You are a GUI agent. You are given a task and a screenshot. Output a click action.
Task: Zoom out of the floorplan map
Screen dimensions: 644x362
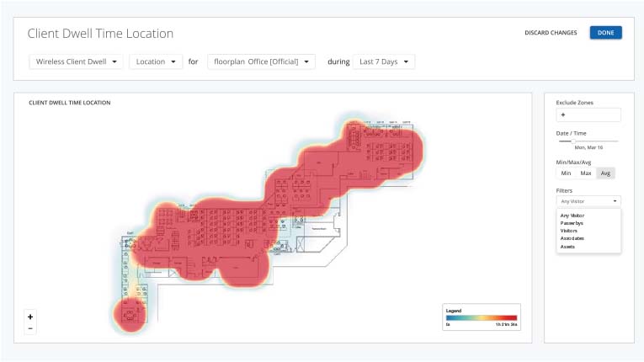[x=30, y=328]
